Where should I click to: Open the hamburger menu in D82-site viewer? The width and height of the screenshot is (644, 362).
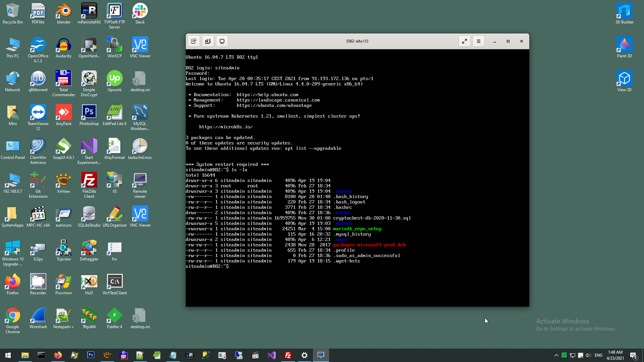pyautogui.click(x=478, y=41)
